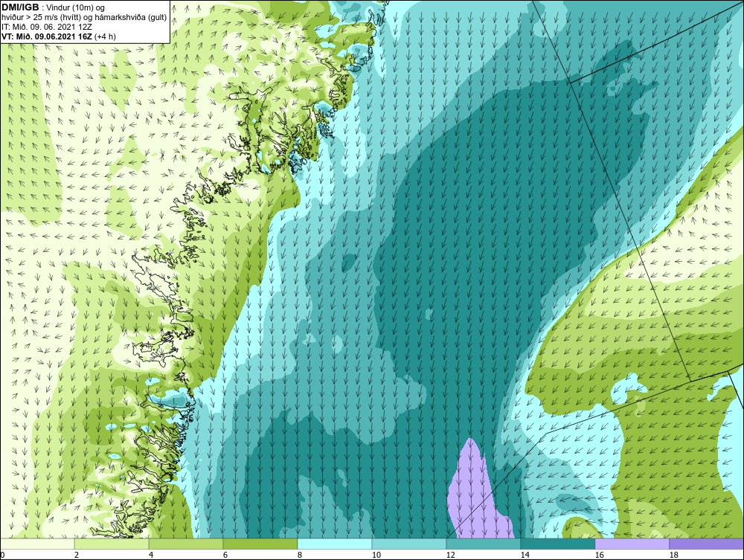This screenshot has width=744, height=560.
Task: Click the legend label '10'
Action: point(376,555)
